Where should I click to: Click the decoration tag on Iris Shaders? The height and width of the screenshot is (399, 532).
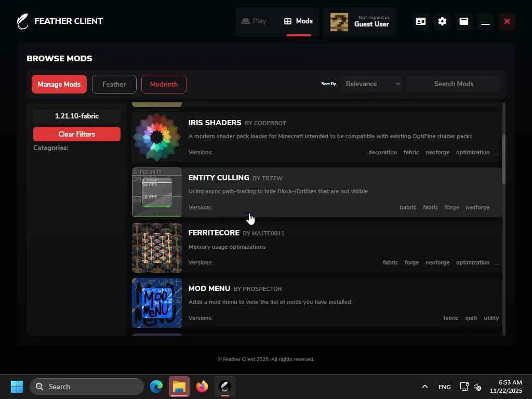point(382,152)
